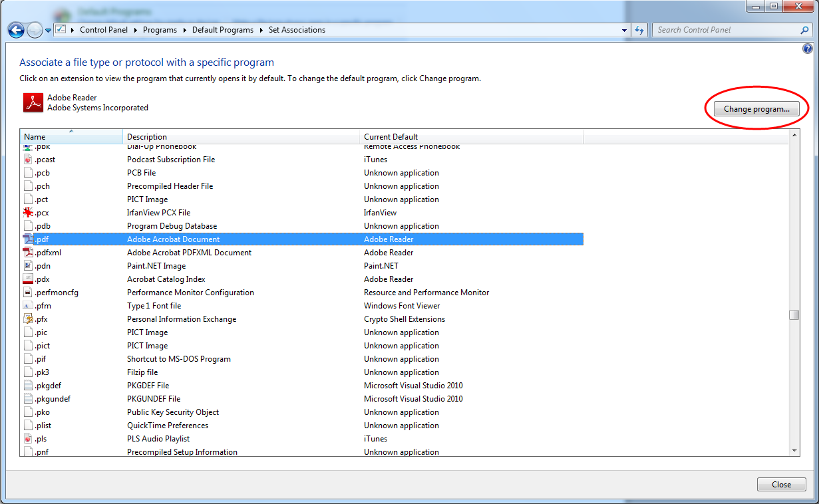819x504 pixels.
Task: Click the .pfx certificate icon
Action: tap(28, 319)
